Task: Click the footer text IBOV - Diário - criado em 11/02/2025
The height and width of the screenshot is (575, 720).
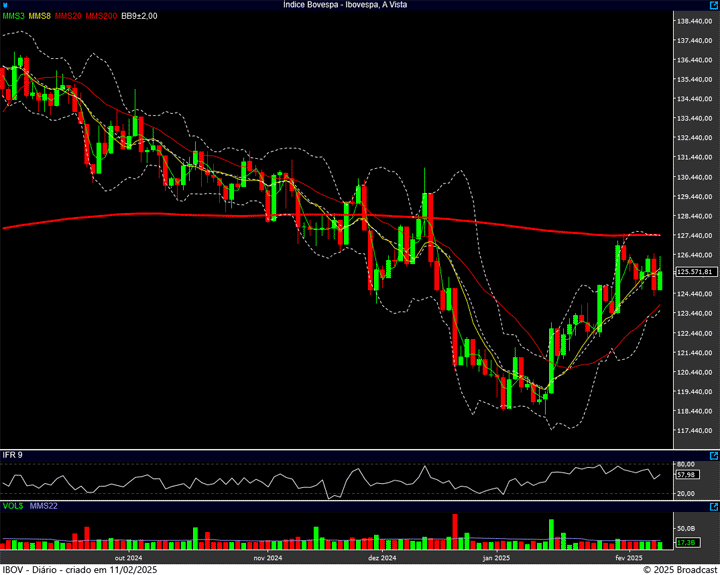Action: (x=79, y=569)
